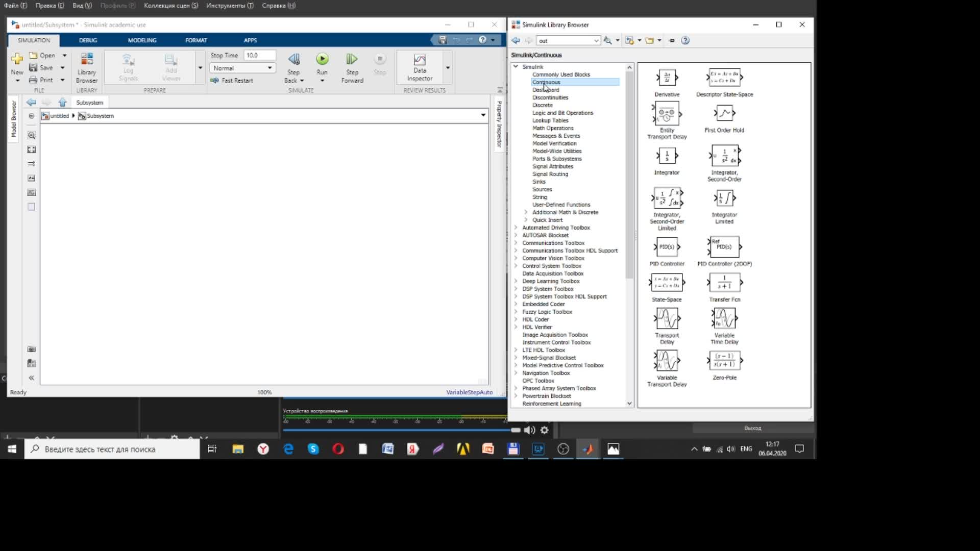Open the Инструменты menu
The width and height of the screenshot is (980, 551).
[x=230, y=5]
